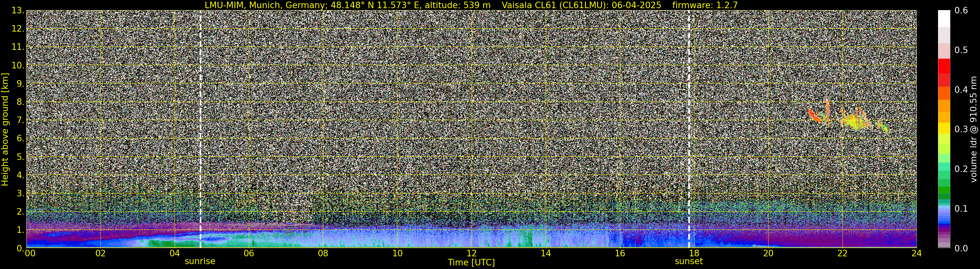Click the height axis label 13.
The height and width of the screenshot is (269, 980).
pyautogui.click(x=18, y=10)
